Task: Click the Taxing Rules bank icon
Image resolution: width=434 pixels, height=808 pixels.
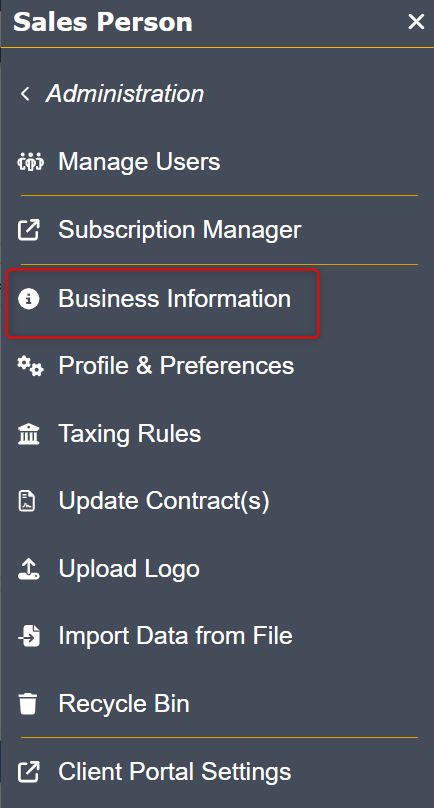Action: tap(28, 434)
